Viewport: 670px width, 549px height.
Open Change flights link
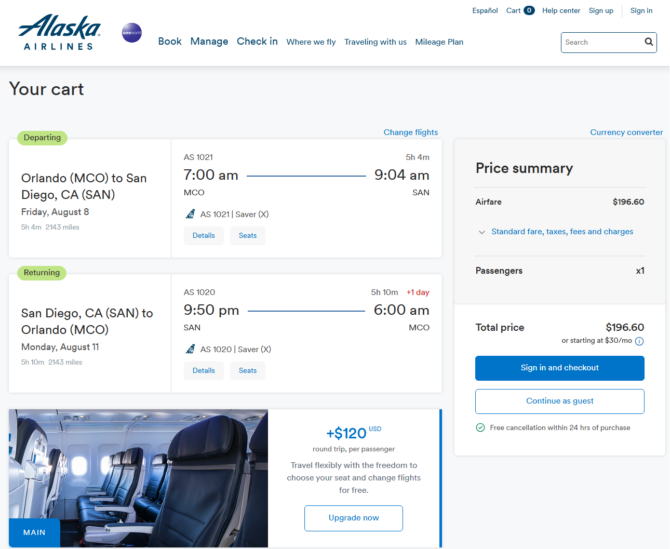pos(411,132)
